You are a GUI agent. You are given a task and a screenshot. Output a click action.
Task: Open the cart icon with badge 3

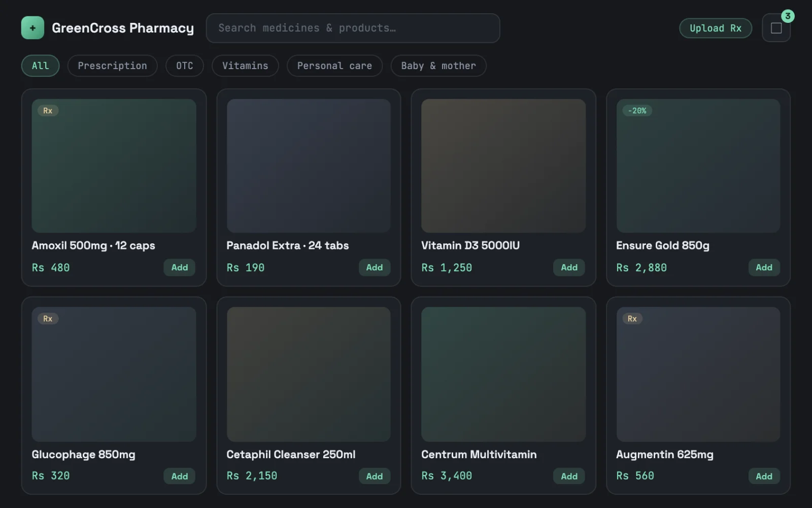[x=776, y=28]
